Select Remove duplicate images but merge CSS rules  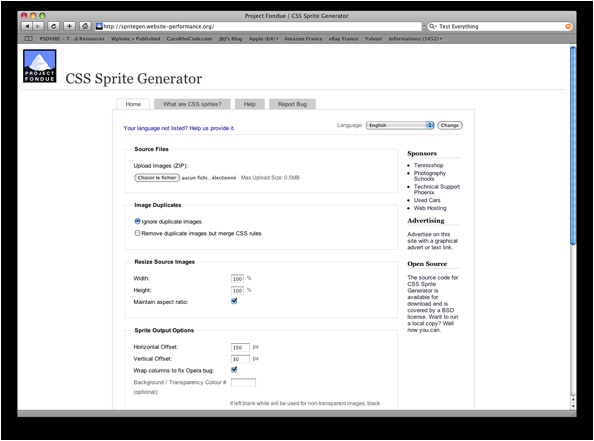[138, 233]
